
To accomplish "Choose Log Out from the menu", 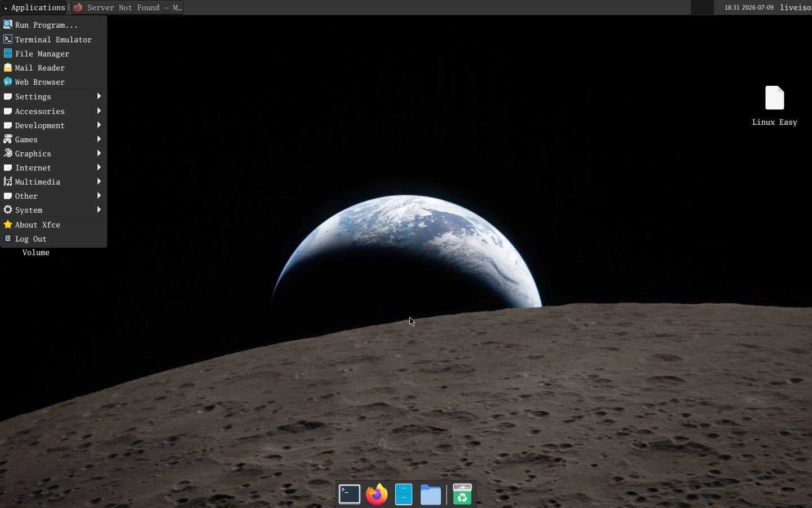I will (54, 239).
